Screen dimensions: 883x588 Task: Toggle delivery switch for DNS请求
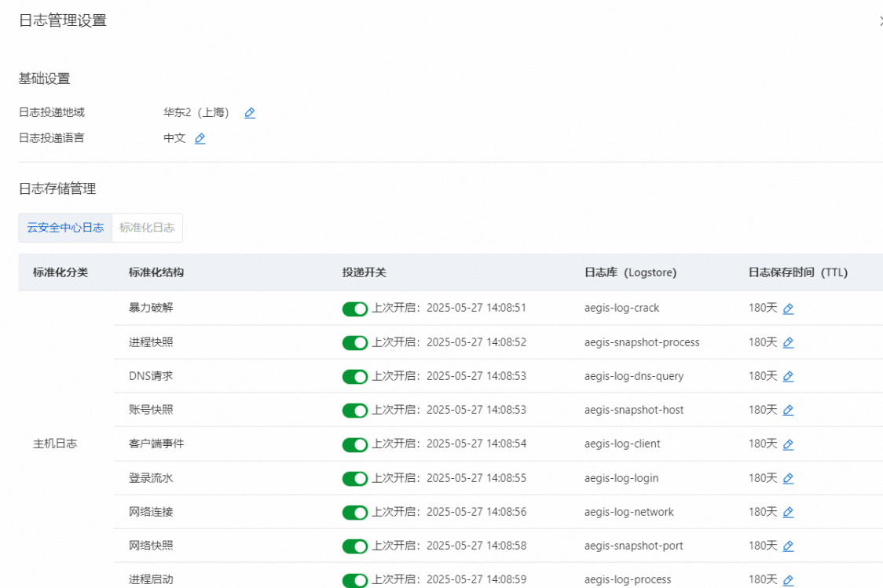click(x=355, y=377)
